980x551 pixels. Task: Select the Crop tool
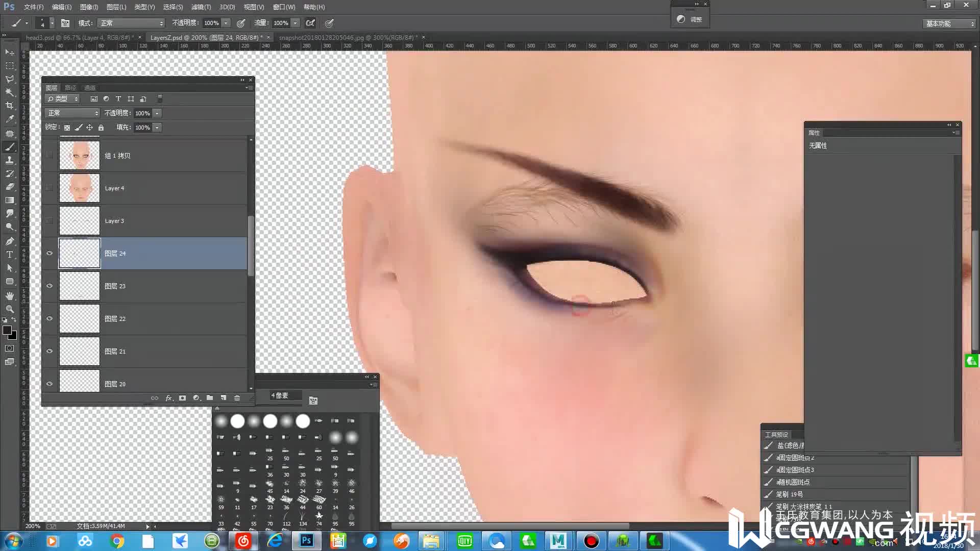[9, 106]
